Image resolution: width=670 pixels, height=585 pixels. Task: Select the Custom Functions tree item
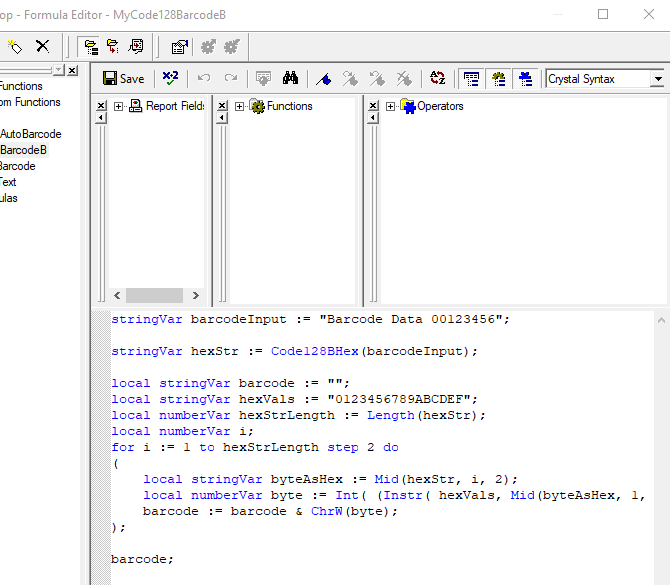30,102
